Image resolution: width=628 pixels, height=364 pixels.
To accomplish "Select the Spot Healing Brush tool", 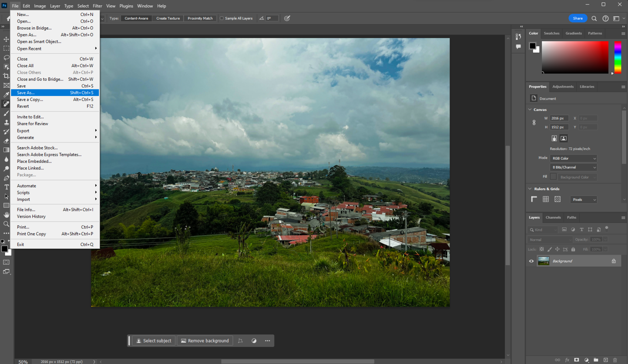I will pyautogui.click(x=6, y=104).
